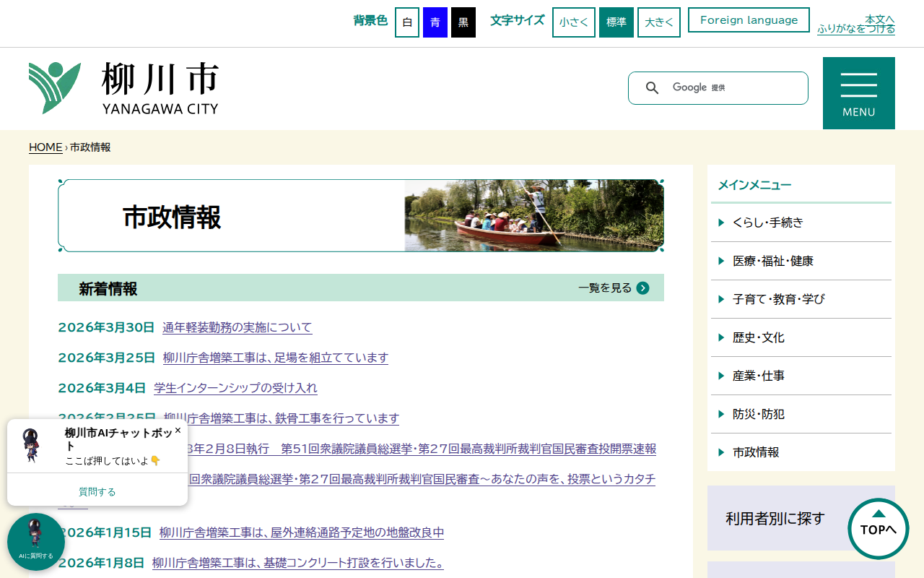Expand 利用者別に探す section

[801, 518]
